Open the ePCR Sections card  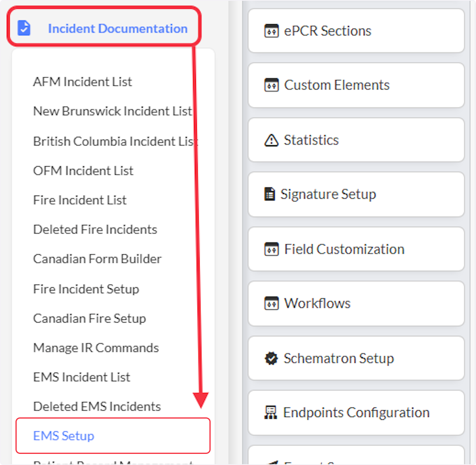pyautogui.click(x=356, y=31)
